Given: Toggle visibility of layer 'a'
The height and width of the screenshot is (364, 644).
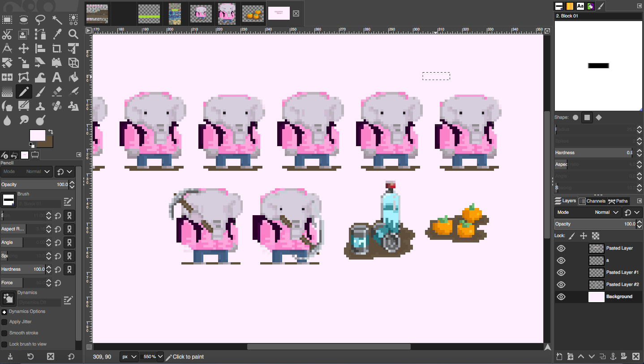Looking at the screenshot, I should pos(561,260).
